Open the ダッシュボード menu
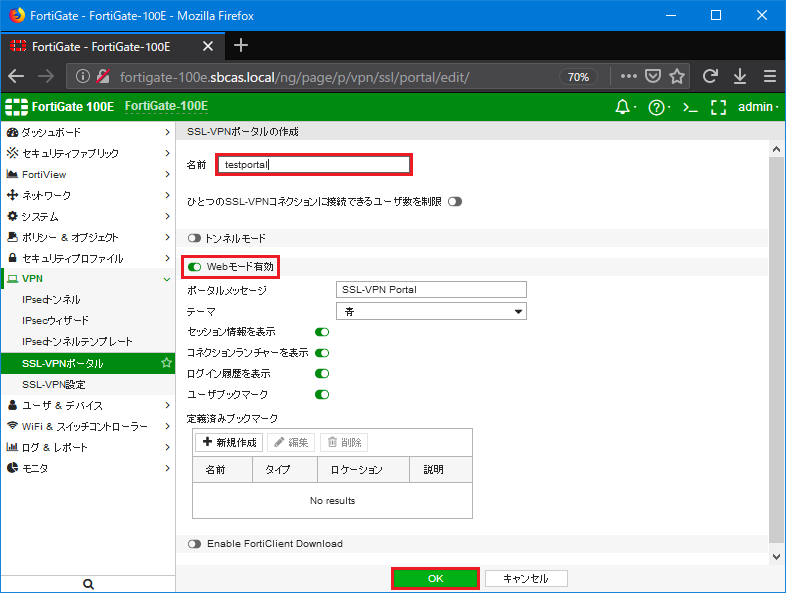 pyautogui.click(x=88, y=132)
